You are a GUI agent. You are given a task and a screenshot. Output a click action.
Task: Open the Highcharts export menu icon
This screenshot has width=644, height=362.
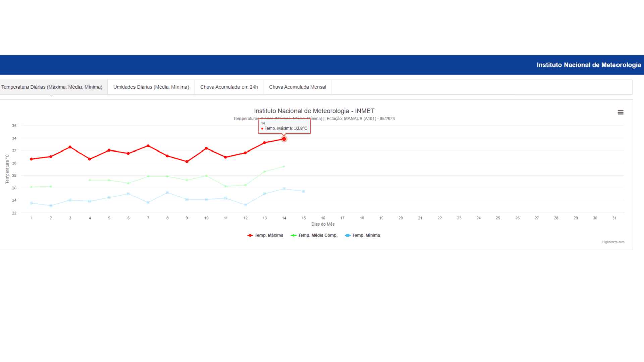click(x=620, y=112)
